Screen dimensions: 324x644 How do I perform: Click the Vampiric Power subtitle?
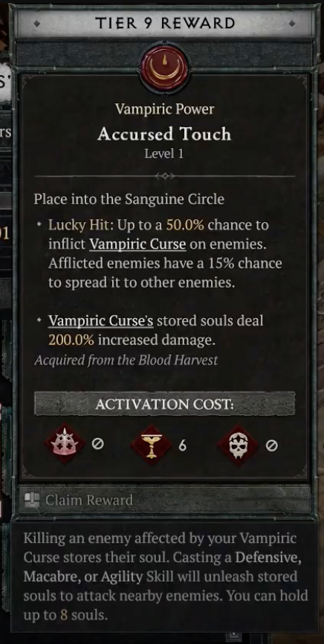pos(164,109)
